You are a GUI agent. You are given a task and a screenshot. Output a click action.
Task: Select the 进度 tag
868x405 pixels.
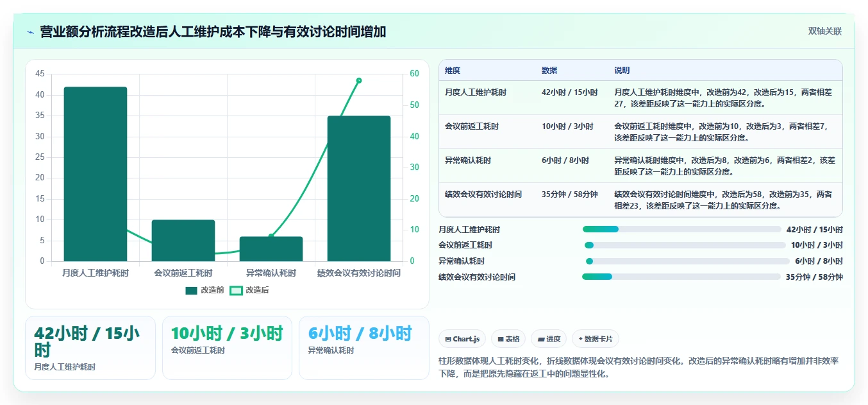pyautogui.click(x=548, y=339)
